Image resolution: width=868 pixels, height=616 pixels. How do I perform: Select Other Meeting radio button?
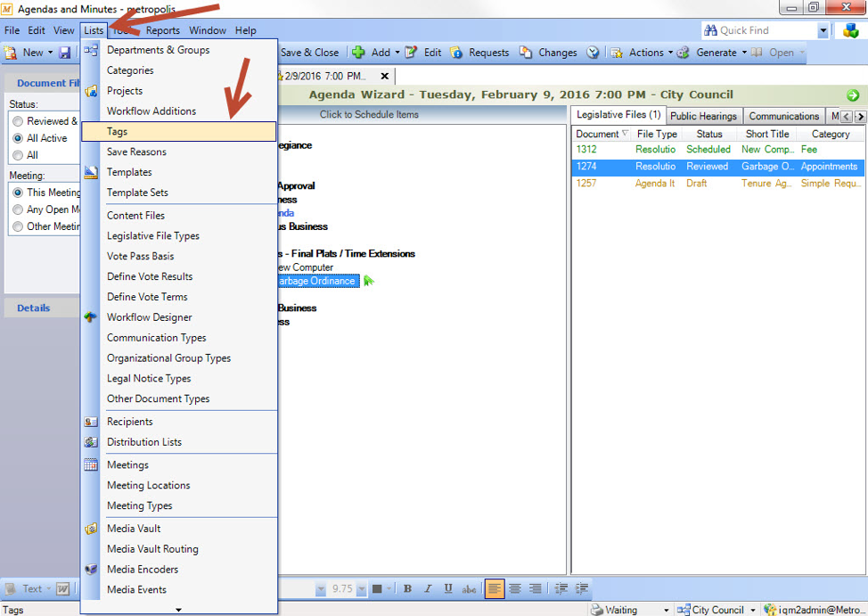[18, 226]
